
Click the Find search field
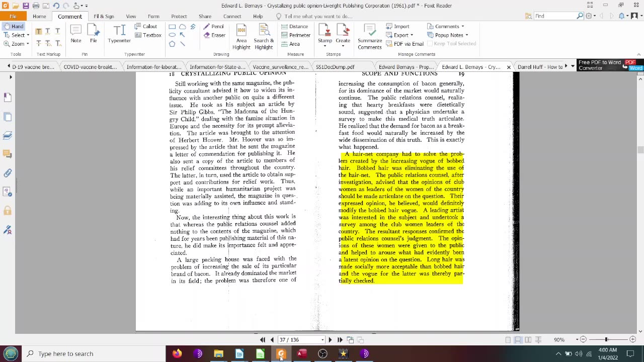coord(555,16)
